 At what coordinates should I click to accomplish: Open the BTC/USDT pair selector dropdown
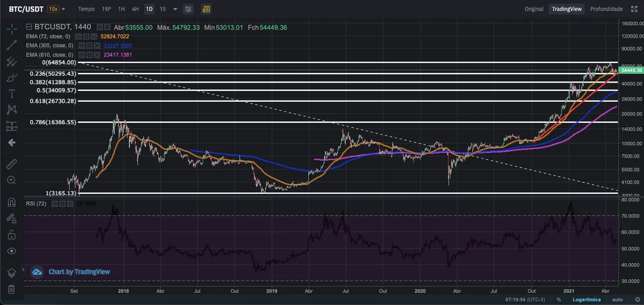click(x=63, y=9)
